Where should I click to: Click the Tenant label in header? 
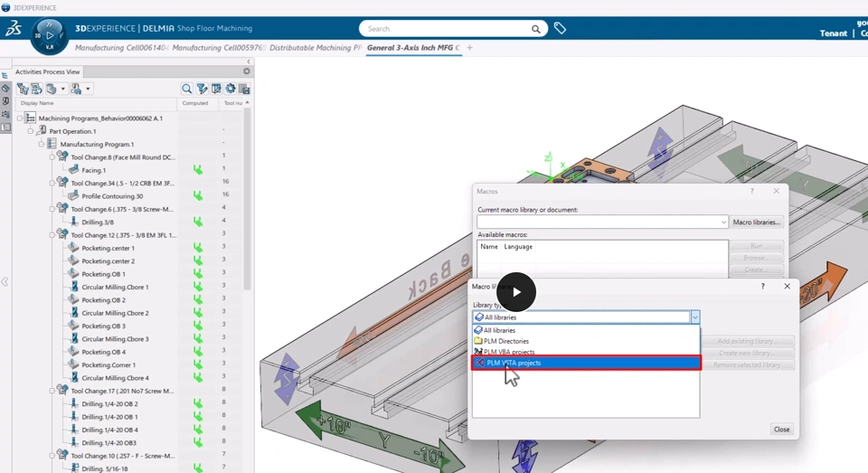point(833,33)
